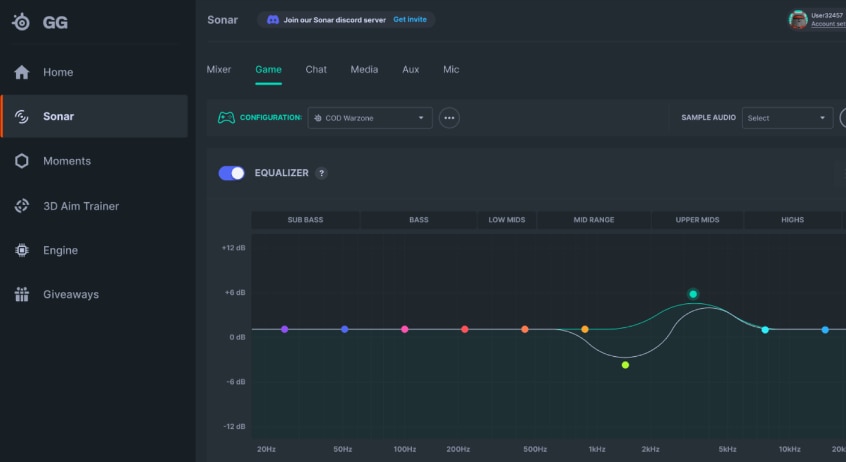Select the Sonar sidebar icon
Viewport: 846px width, 462px height.
point(22,117)
